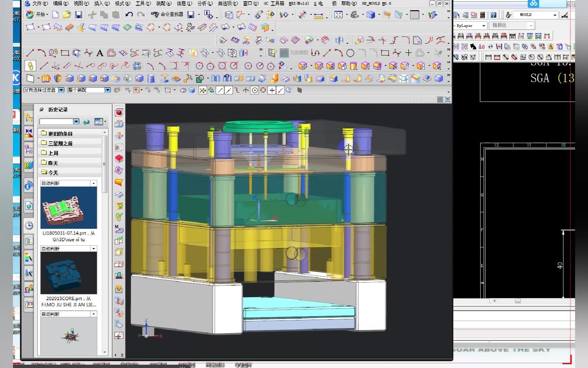The width and height of the screenshot is (588, 368).
Task: Click the linear dimension icon in CAD window
Action: coord(488,57)
